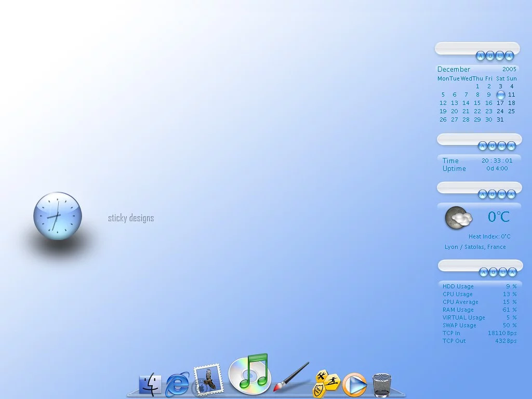The width and height of the screenshot is (532, 399).
Task: Open the Trash in the dock
Action: [382, 384]
